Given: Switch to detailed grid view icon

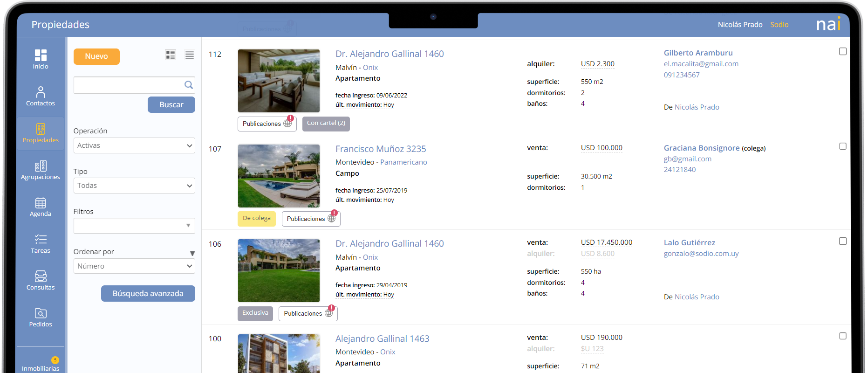Looking at the screenshot, I should 171,55.
